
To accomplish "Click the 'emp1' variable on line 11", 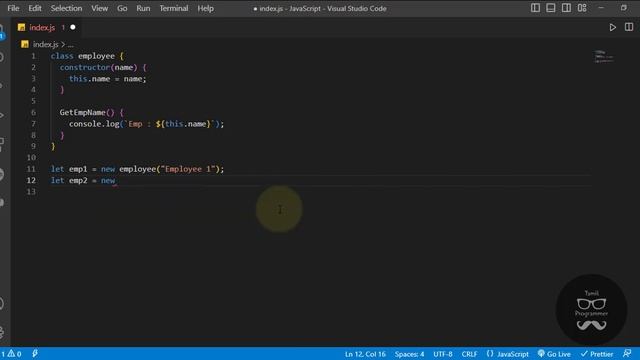I will click(78, 169).
